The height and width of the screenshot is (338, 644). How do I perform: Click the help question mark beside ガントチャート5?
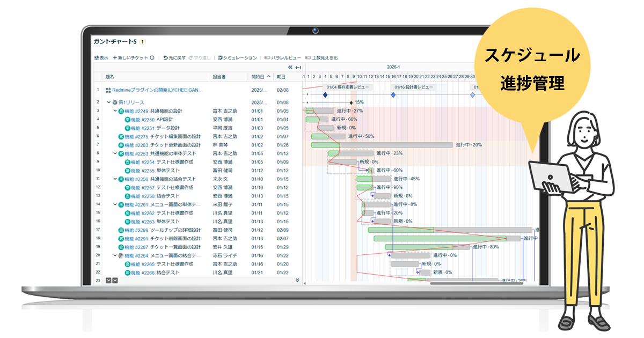[x=142, y=42]
